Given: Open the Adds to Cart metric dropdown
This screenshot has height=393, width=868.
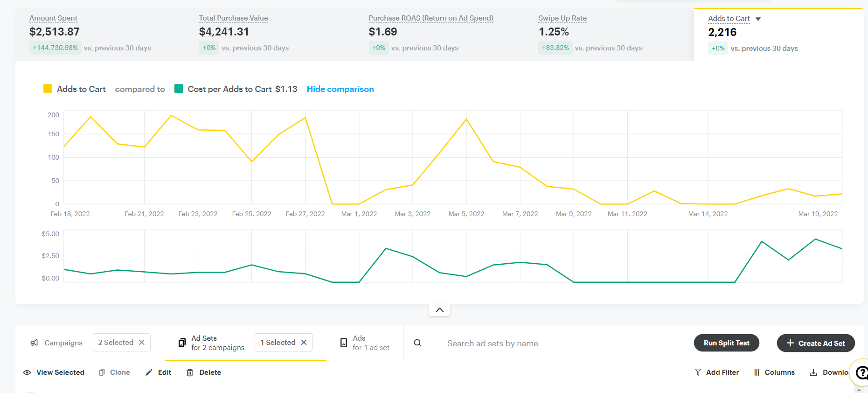Looking at the screenshot, I should tap(758, 19).
